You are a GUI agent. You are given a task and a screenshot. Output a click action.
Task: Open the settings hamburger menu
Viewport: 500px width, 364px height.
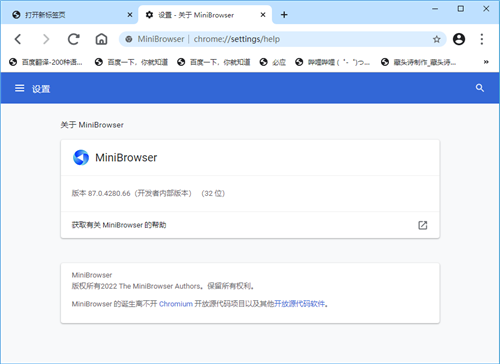pyautogui.click(x=20, y=88)
